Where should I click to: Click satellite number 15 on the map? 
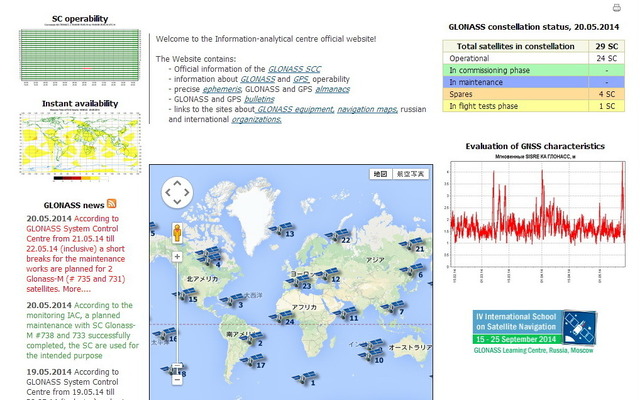pyautogui.click(x=186, y=295)
